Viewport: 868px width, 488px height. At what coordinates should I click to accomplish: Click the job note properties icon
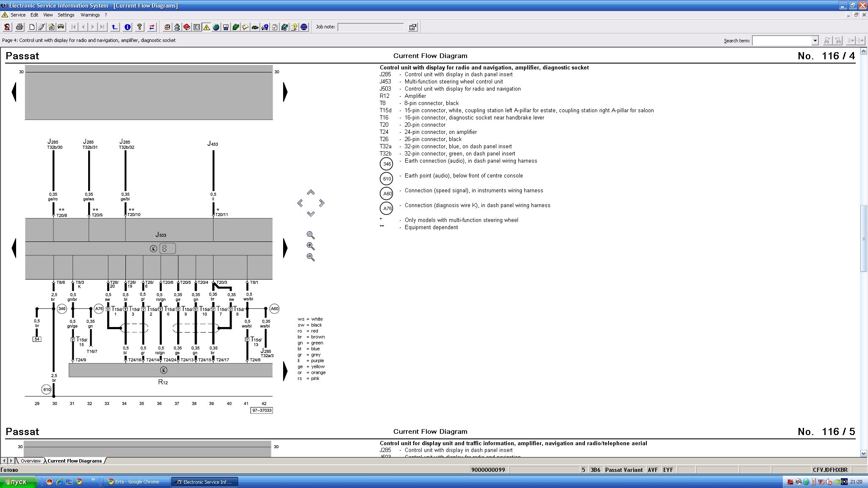(x=412, y=27)
